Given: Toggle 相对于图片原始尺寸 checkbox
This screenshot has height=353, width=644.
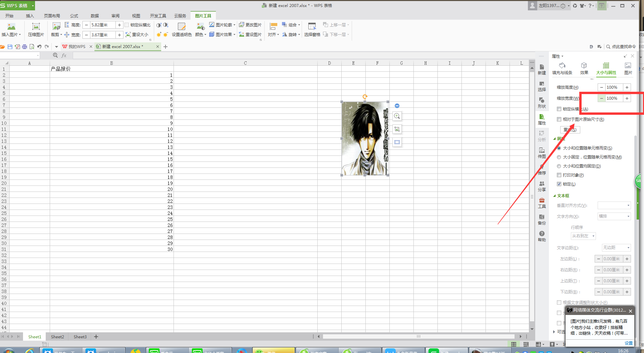Looking at the screenshot, I should [559, 119].
